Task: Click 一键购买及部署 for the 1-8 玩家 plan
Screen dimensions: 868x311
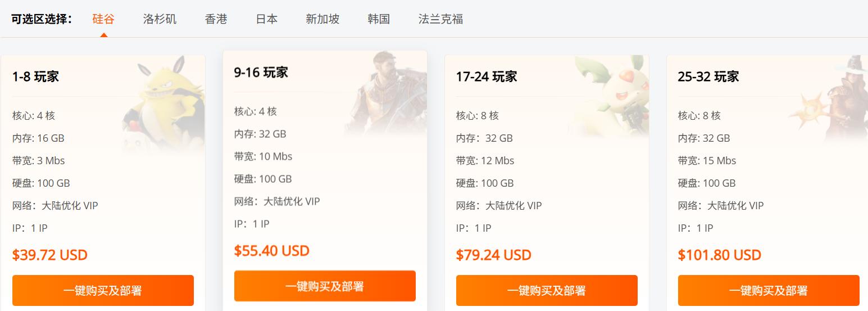Action: (x=103, y=290)
